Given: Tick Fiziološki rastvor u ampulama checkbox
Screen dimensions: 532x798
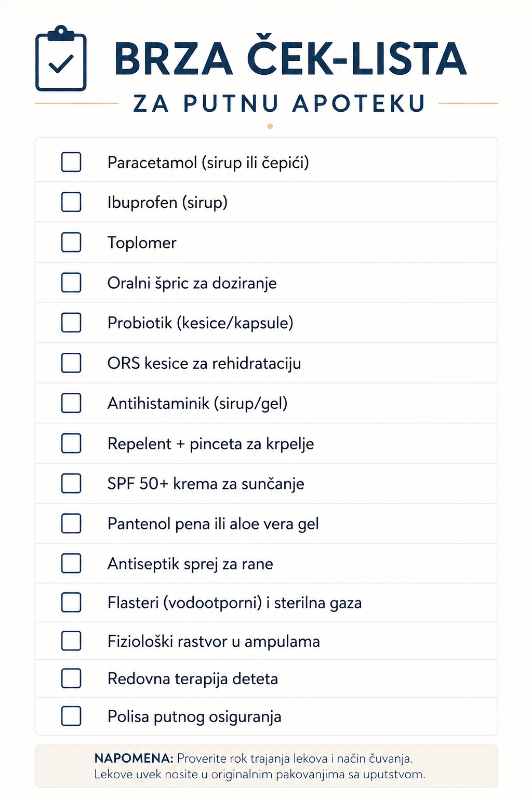Looking at the screenshot, I should coord(71,641).
